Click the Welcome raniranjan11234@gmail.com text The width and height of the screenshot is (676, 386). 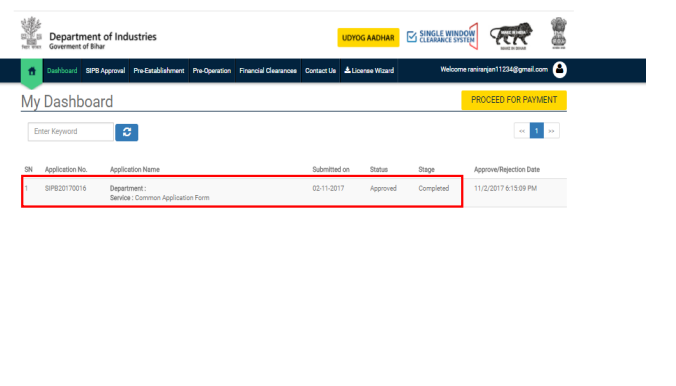coord(494,69)
